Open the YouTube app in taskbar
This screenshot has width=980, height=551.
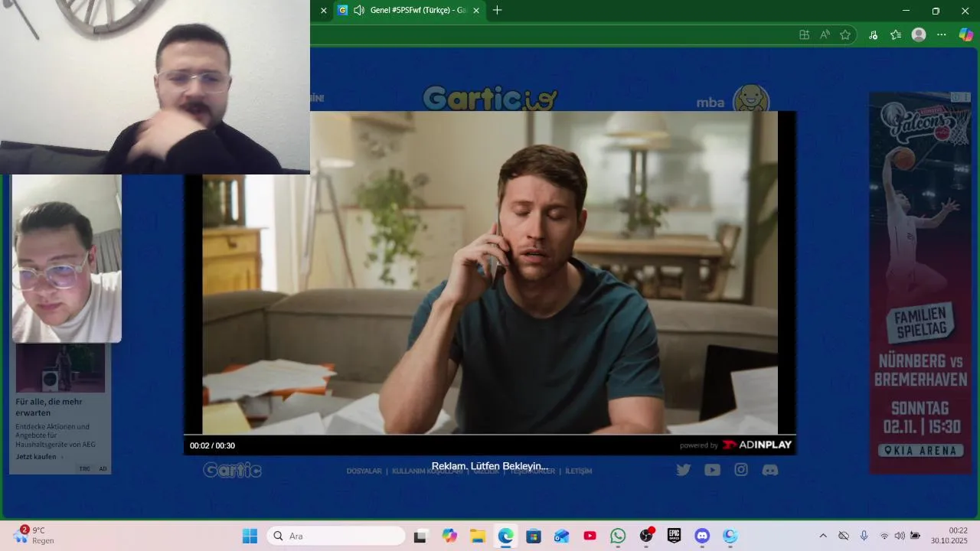[x=590, y=536]
